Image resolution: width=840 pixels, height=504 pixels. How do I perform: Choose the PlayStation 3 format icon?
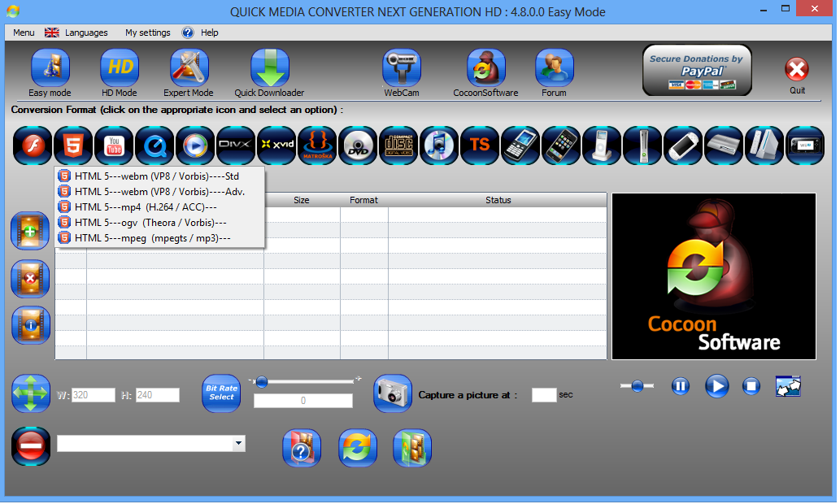click(724, 146)
